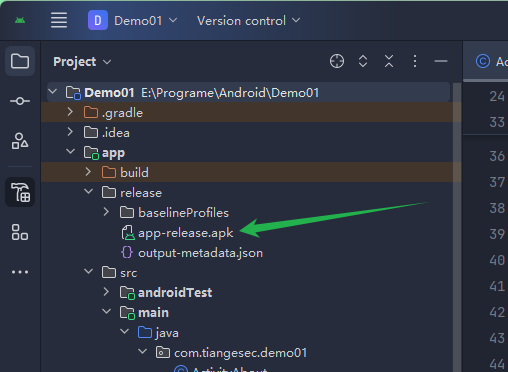The height and width of the screenshot is (372, 508).
Task: Click the orange build folder icon
Action: (109, 172)
